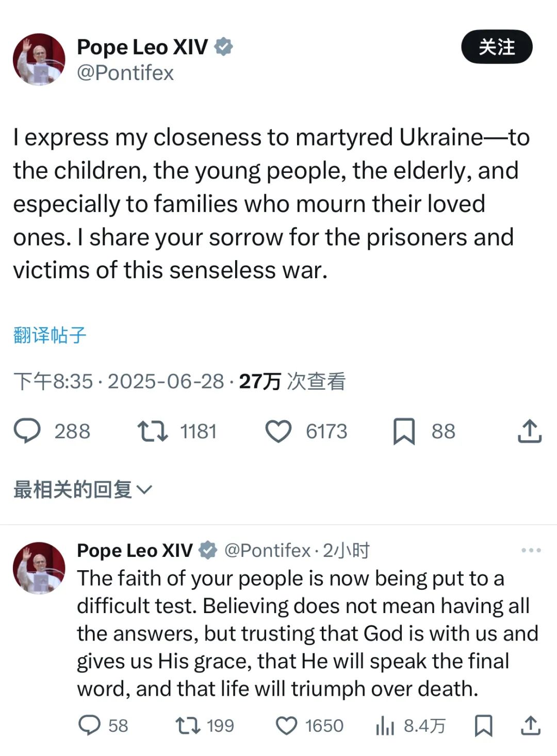Bookmark the reply about faith
This screenshot has width=557, height=756.
[483, 725]
